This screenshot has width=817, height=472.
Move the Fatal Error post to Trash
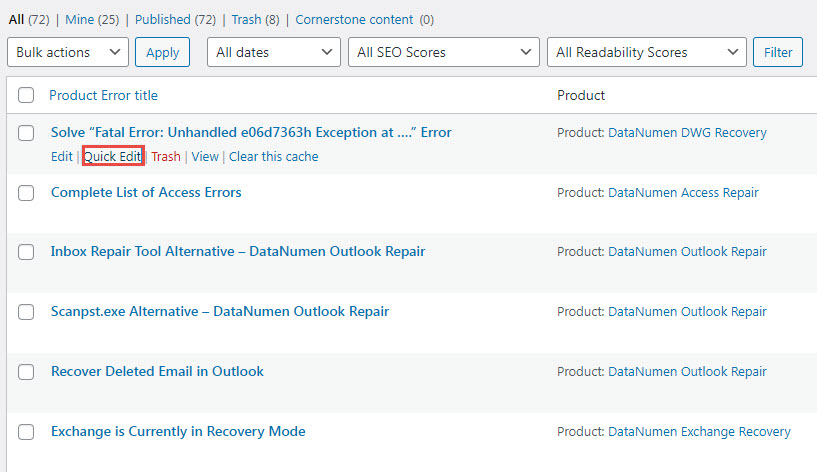pyautogui.click(x=166, y=156)
